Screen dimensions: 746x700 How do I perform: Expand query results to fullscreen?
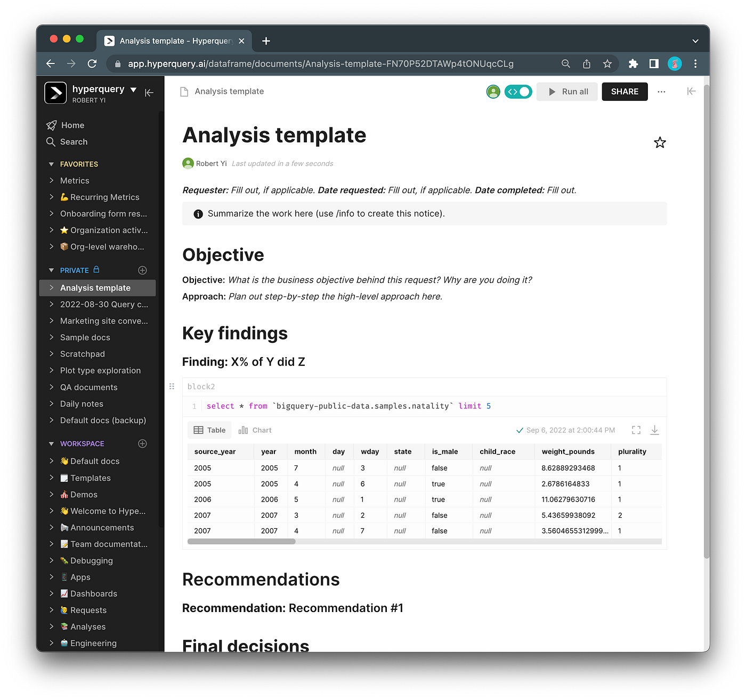pyautogui.click(x=636, y=430)
